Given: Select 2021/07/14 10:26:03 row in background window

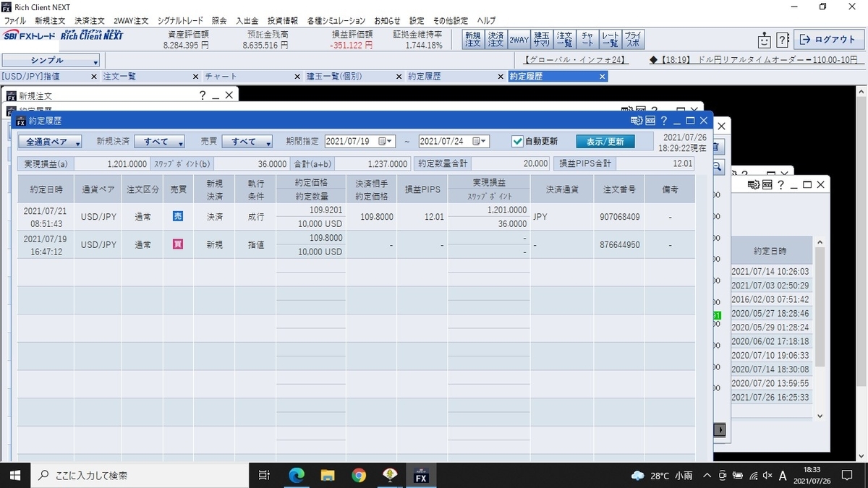Looking at the screenshot, I should point(771,271).
